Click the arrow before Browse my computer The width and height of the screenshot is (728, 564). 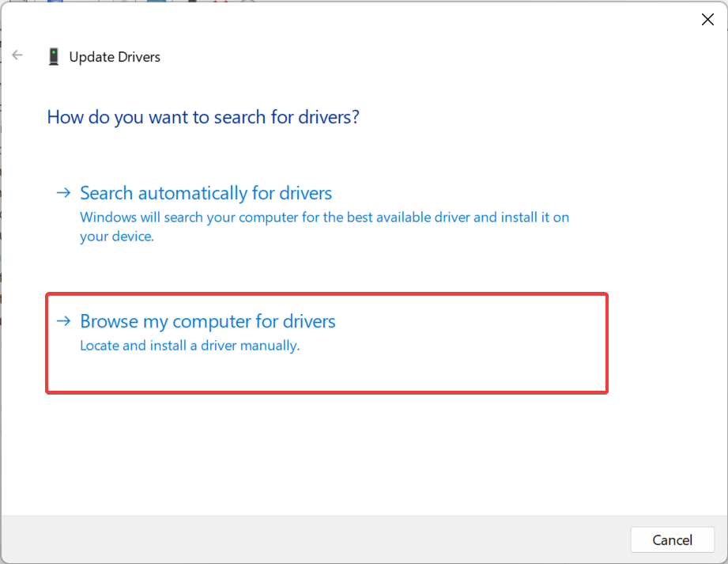[63, 321]
